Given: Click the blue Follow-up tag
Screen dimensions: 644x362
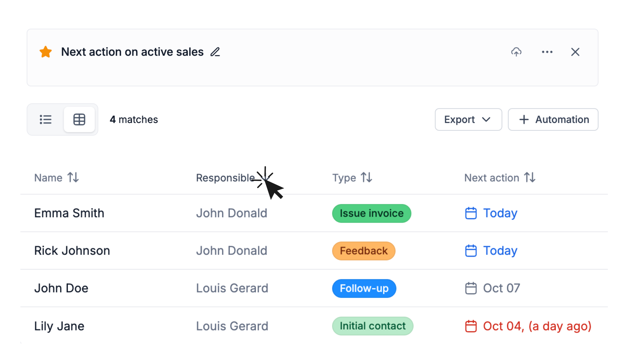Looking at the screenshot, I should point(364,288).
